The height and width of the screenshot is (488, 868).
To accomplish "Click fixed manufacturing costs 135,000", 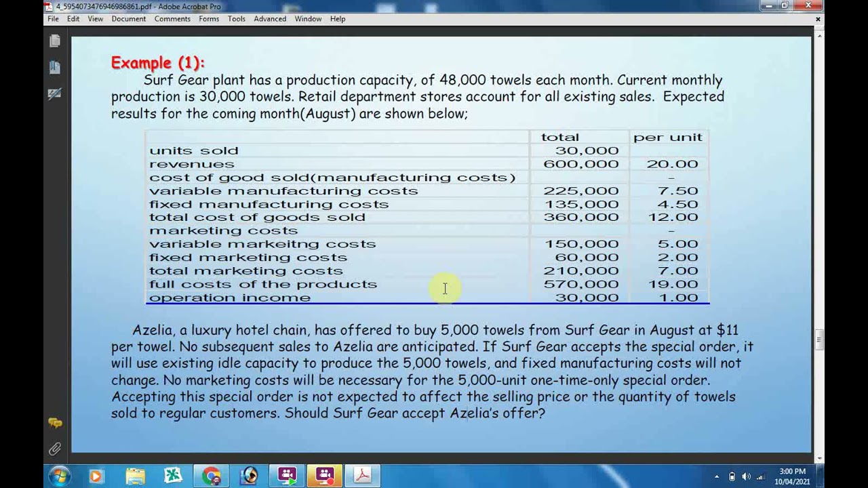I will (581, 204).
